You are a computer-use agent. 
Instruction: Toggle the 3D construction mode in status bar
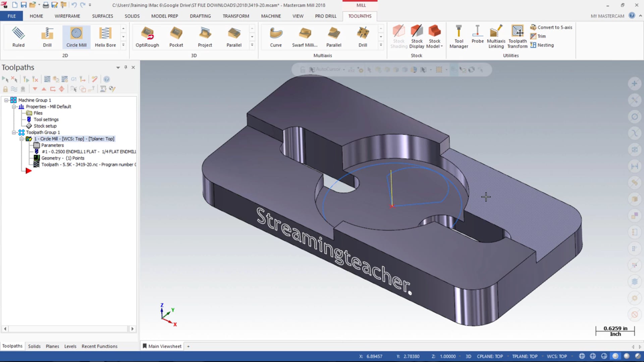point(468,356)
